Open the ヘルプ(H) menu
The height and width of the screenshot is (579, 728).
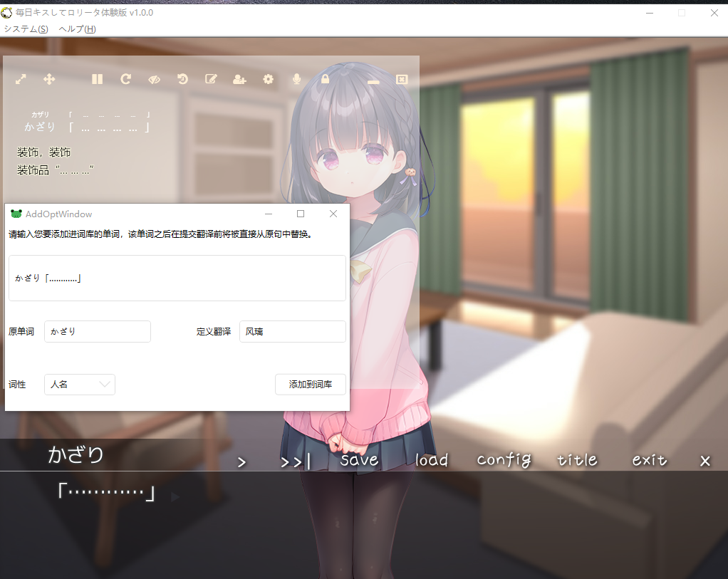[x=77, y=29]
